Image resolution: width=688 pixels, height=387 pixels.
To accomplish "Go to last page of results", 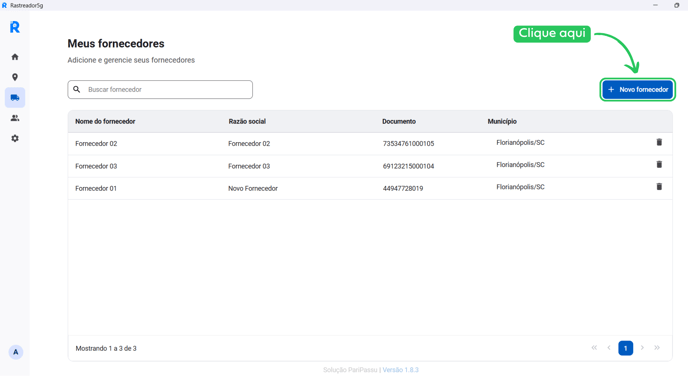I will 657,348.
